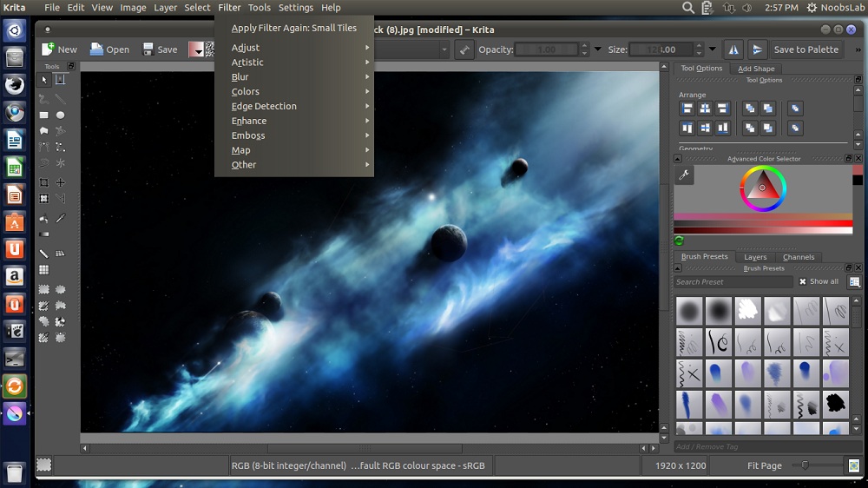Image resolution: width=868 pixels, height=488 pixels.
Task: Select the Crop tool in toolbox
Action: tap(43, 182)
